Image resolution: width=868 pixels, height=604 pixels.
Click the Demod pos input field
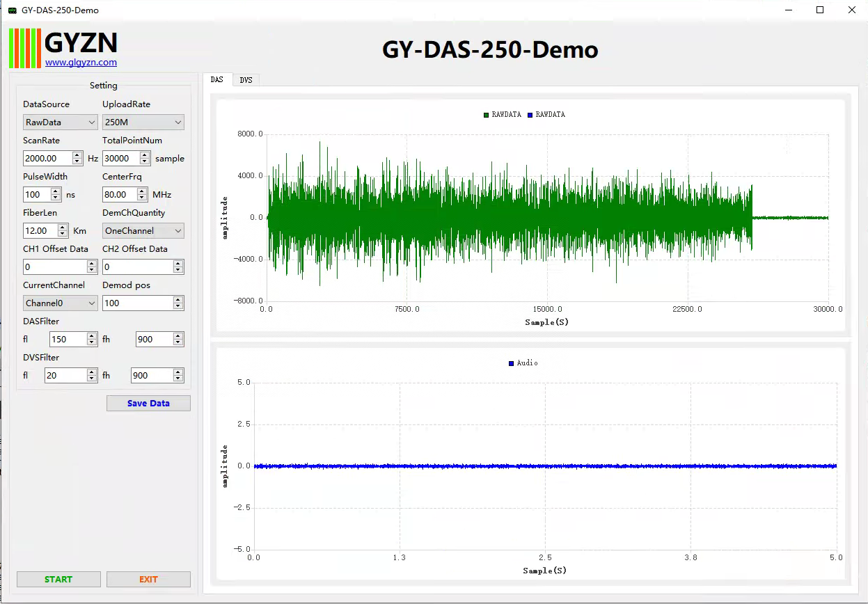click(137, 303)
